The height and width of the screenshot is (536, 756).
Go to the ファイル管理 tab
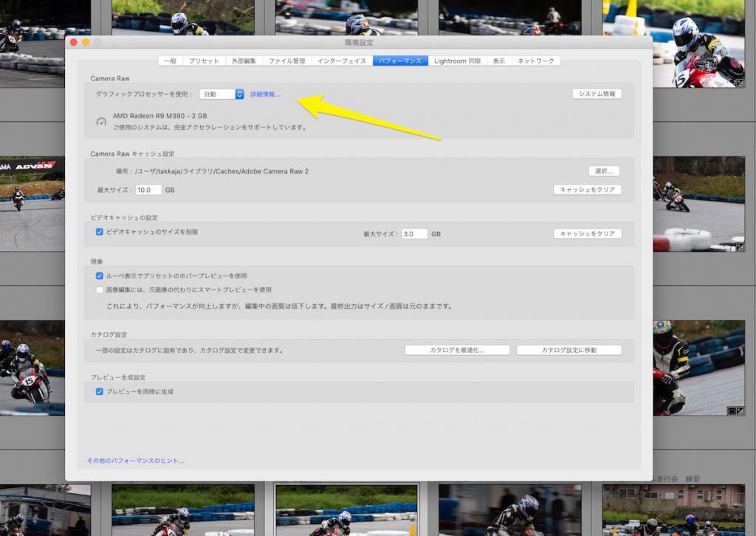286,61
